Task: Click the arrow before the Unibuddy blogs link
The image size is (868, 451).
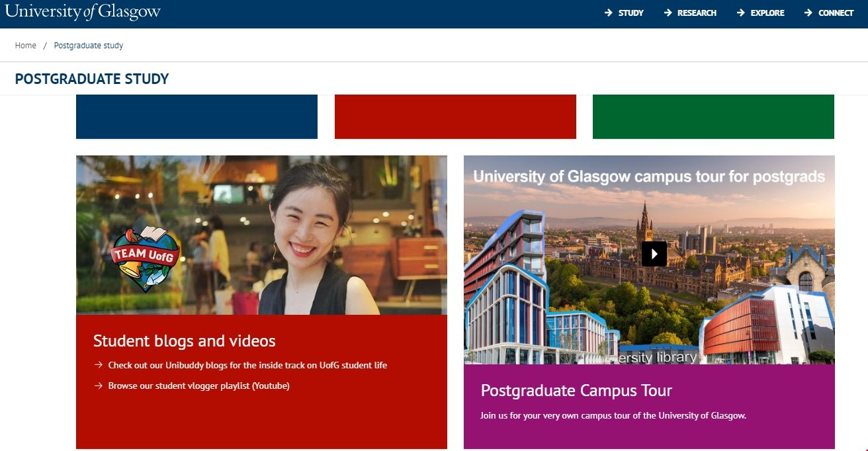Action: point(97,365)
